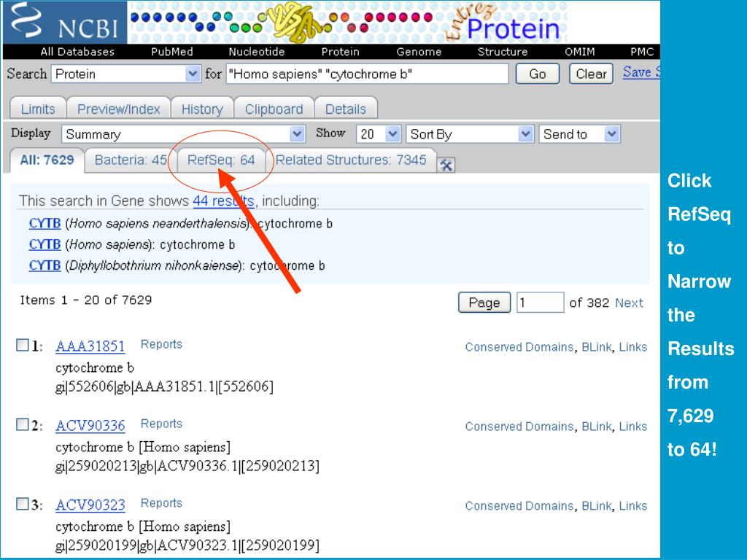Screen dimensions: 747x560
Task: Go to OMIM in the top navigation
Action: (x=580, y=52)
